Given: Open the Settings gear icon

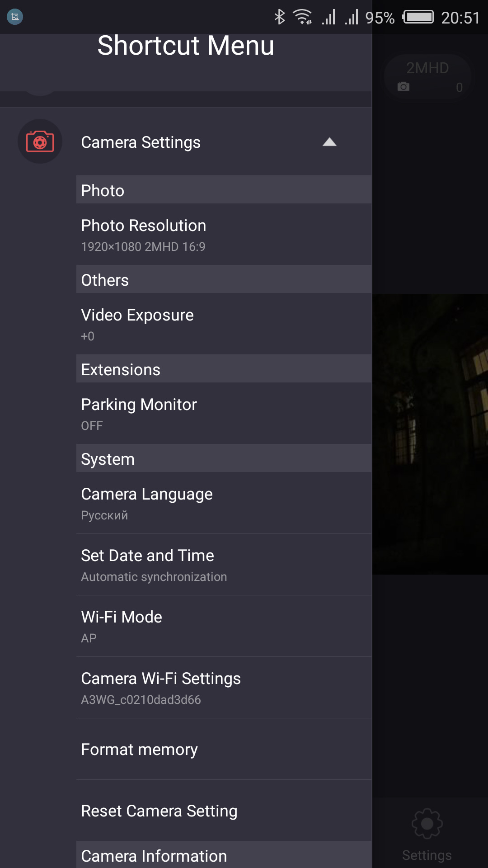Looking at the screenshot, I should coord(427,824).
